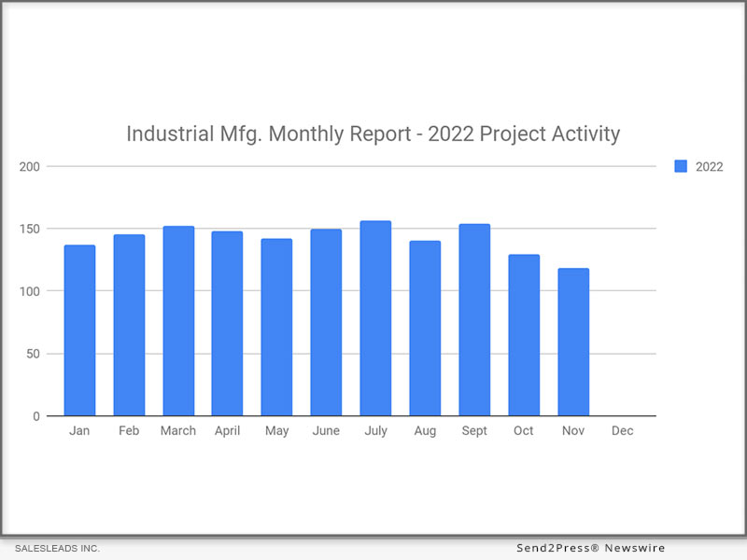Screen dimensions: 747x560
Task: Click the Dec x-axis label
Action: pos(622,431)
